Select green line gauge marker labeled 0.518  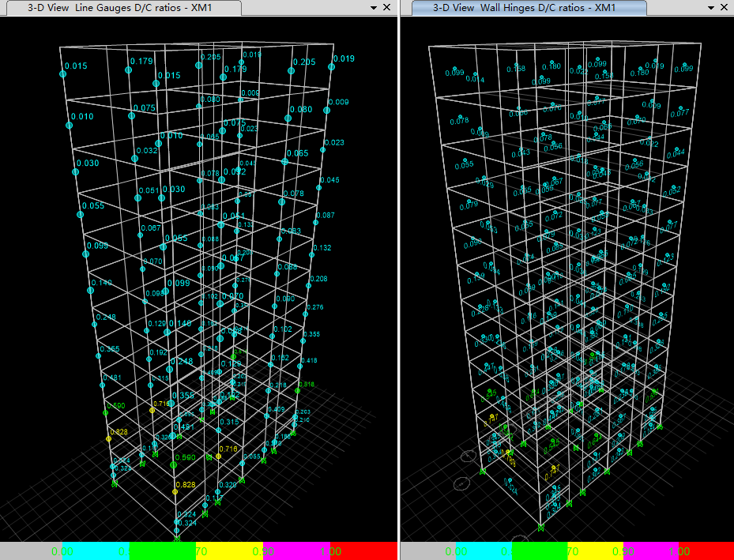click(297, 391)
